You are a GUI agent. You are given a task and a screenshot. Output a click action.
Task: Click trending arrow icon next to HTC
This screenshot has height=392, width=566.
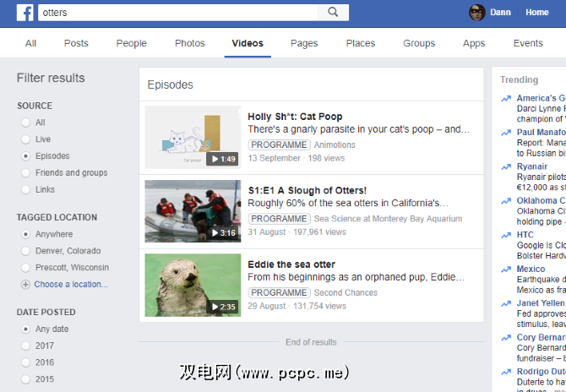[505, 236]
